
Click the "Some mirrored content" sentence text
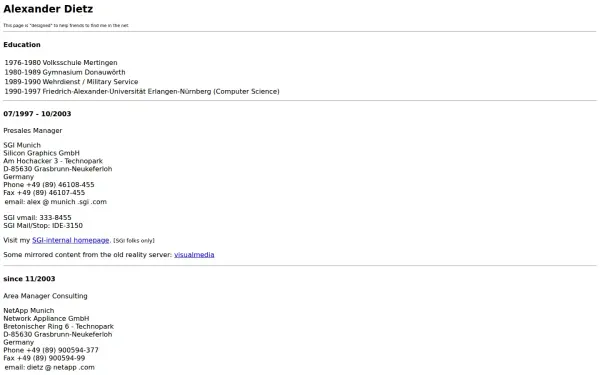click(x=88, y=255)
